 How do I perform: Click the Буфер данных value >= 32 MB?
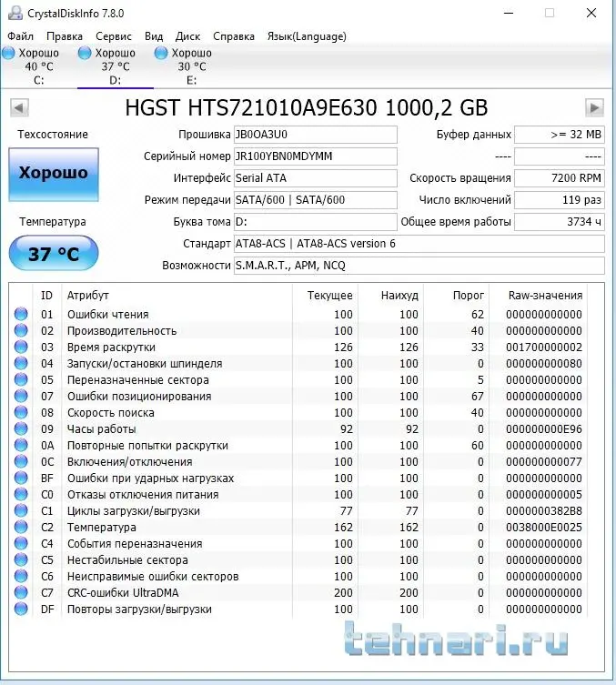click(x=560, y=135)
